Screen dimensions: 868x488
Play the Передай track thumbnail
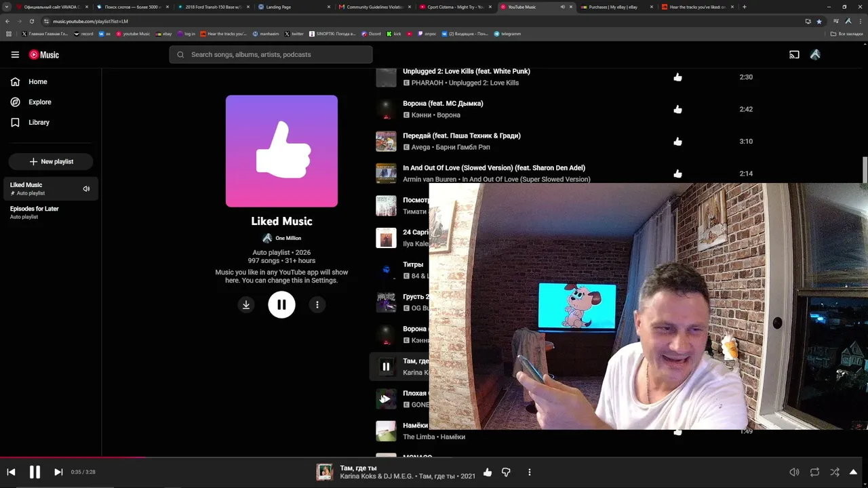click(x=386, y=142)
